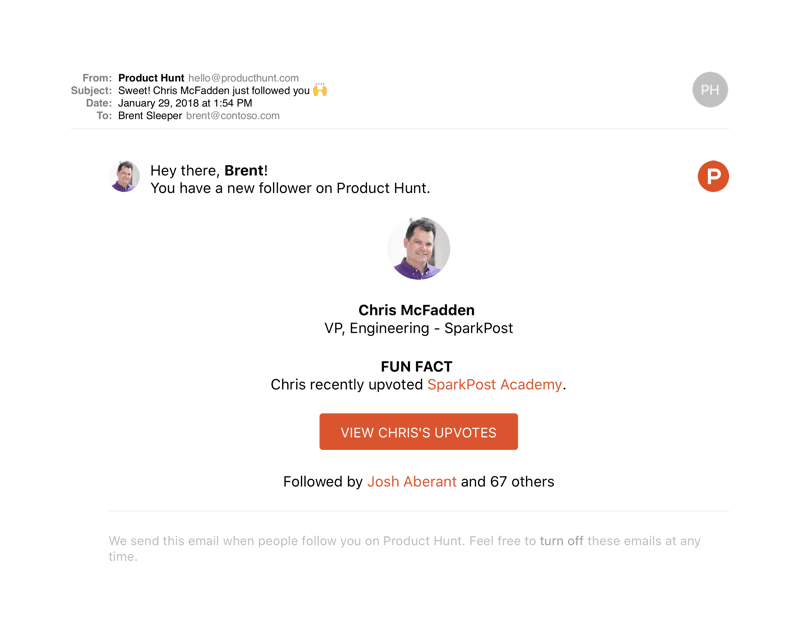Open the SparkPost Academy link

pyautogui.click(x=494, y=385)
